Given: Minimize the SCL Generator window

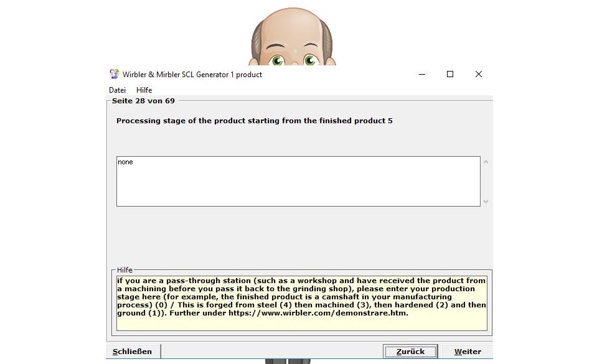Looking at the screenshot, I should click(x=421, y=74).
